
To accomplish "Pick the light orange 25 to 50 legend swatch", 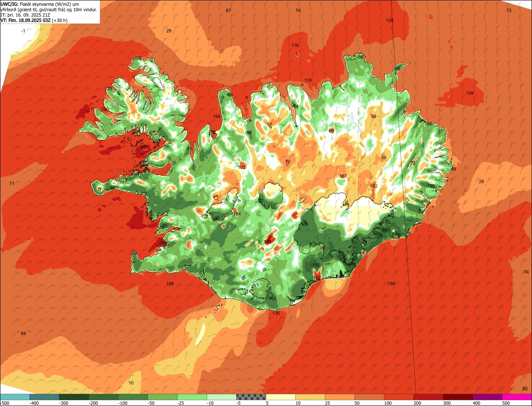I will [x=340, y=397].
